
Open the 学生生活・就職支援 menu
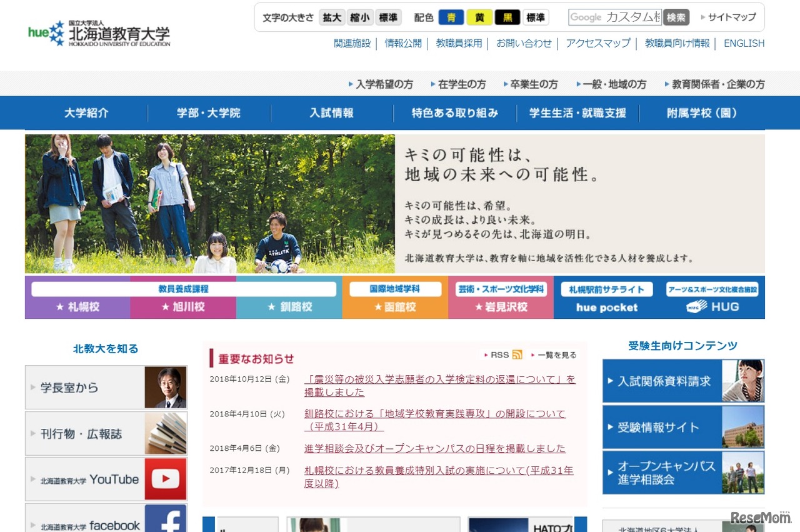(x=577, y=113)
